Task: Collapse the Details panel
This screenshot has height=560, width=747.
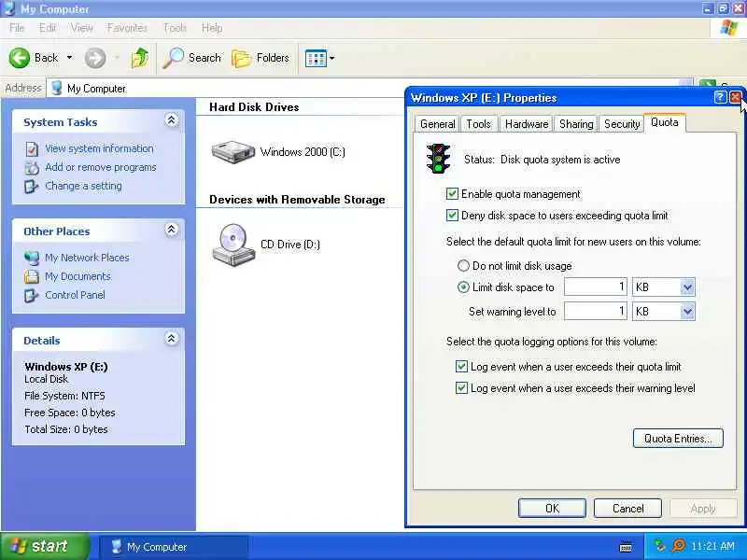Action: [172, 339]
